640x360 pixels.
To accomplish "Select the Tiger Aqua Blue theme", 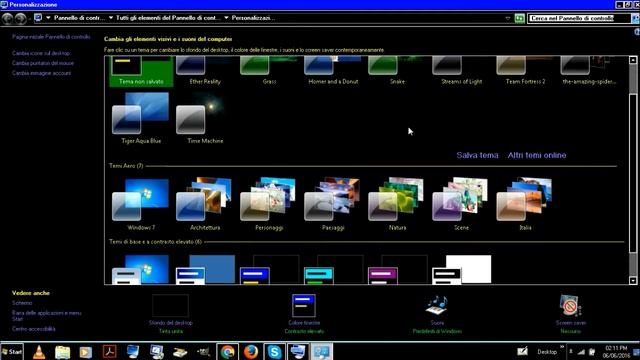I will [141, 118].
